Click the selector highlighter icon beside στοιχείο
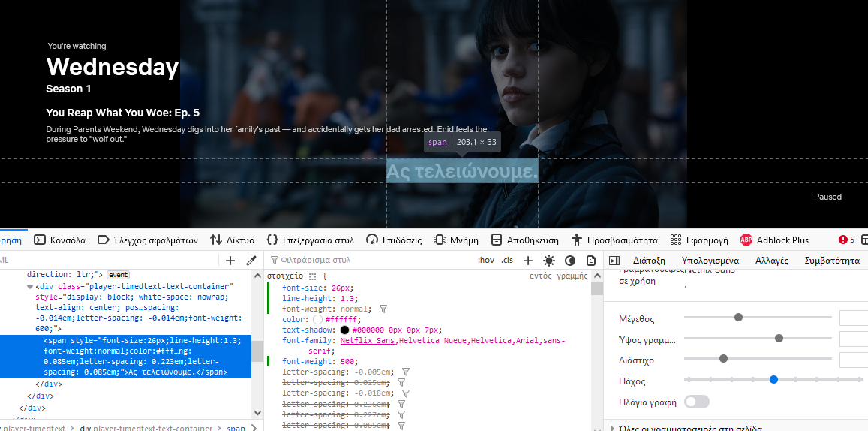 (313, 276)
